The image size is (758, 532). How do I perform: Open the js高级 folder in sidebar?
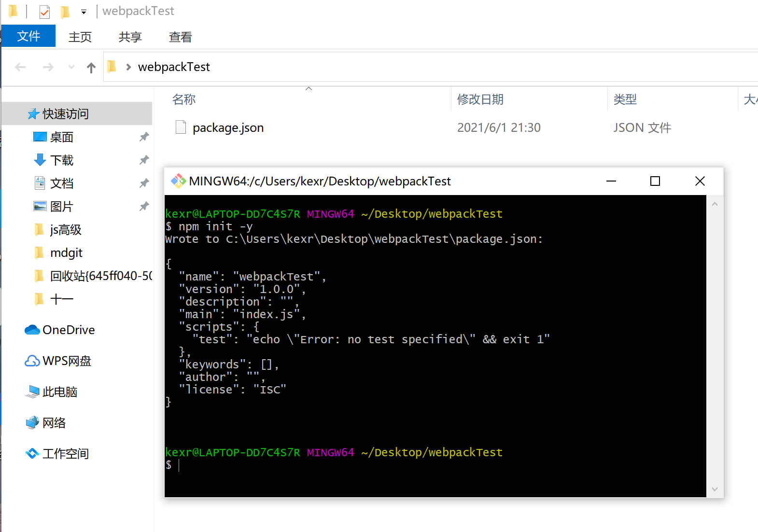[66, 230]
